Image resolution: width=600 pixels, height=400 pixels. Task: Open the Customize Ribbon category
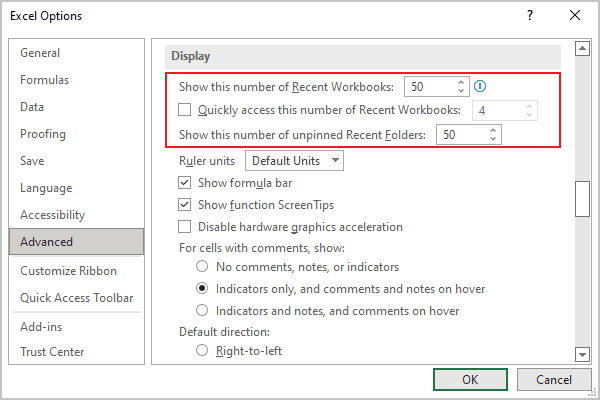click(77, 271)
